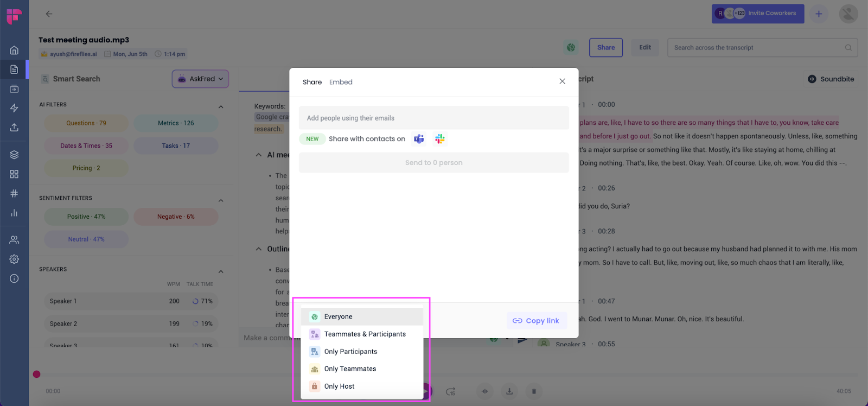Open the Notebook documents sidebar icon
The height and width of the screenshot is (406, 868).
(x=14, y=69)
